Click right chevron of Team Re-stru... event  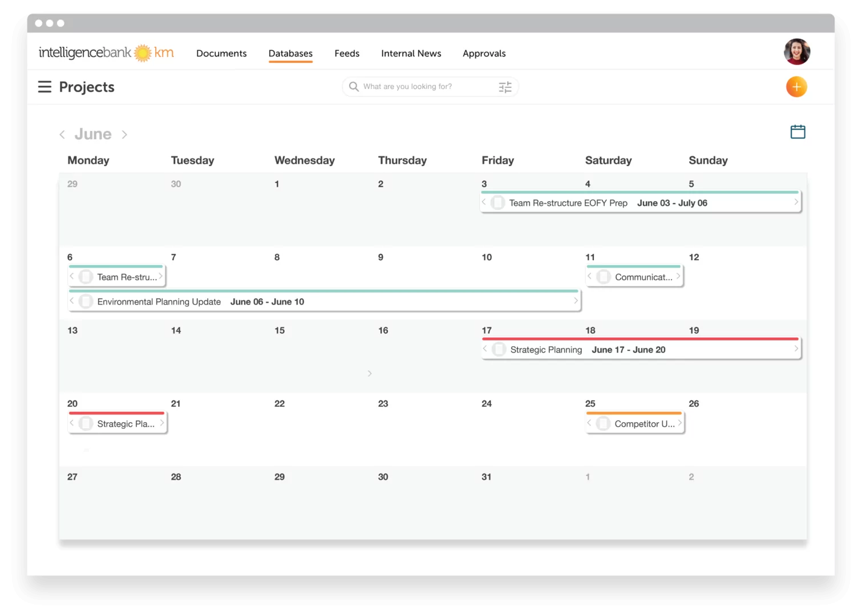coord(161,276)
